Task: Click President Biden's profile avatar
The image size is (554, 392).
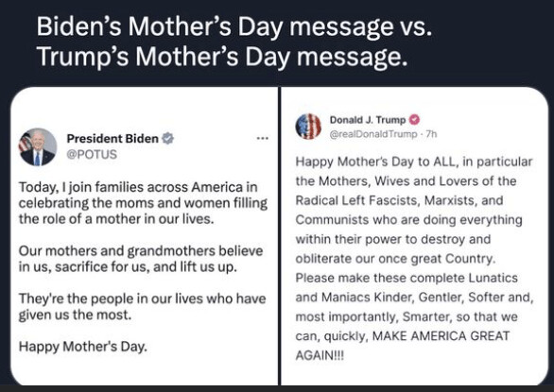Action: pos(38,147)
